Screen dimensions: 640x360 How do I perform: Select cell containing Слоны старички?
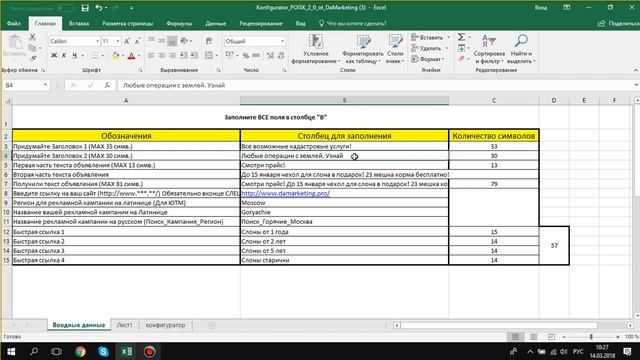(344, 260)
